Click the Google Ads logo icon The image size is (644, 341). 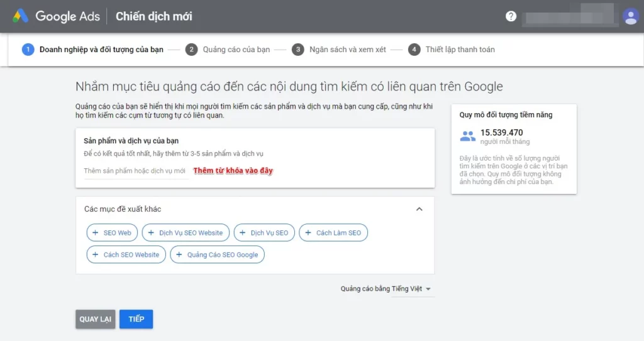(x=20, y=16)
